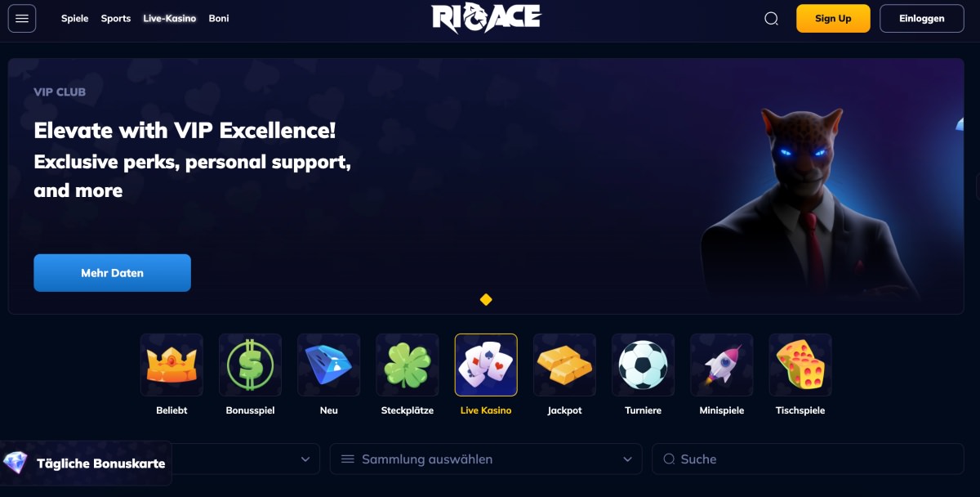Select the Turniere soccer ball icon
This screenshot has width=980, height=497.
click(x=644, y=365)
